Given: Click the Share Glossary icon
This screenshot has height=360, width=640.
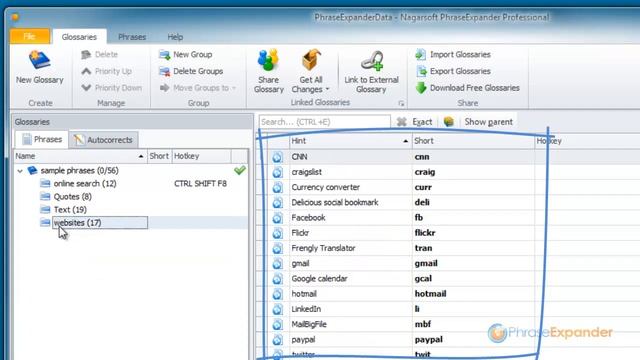Looking at the screenshot, I should coord(268,60).
